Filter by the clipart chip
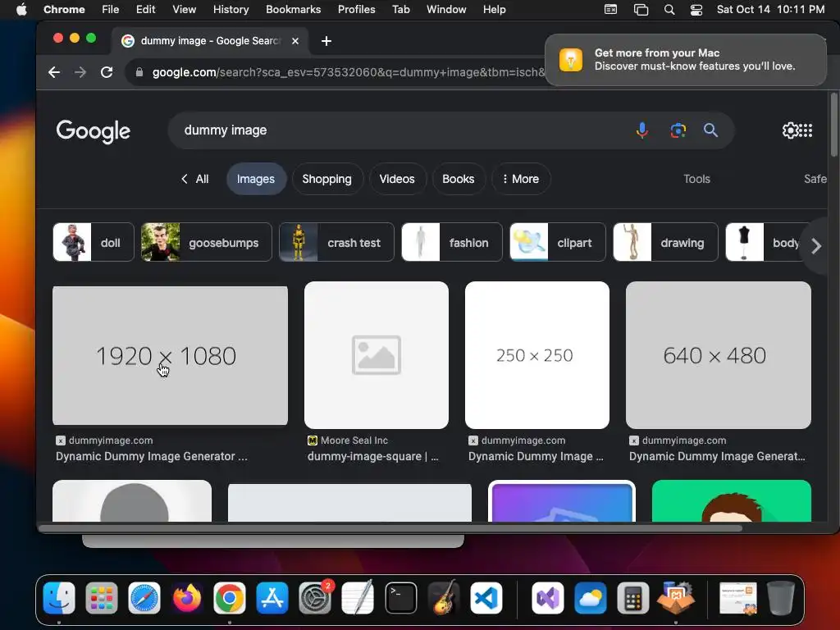 coord(557,242)
